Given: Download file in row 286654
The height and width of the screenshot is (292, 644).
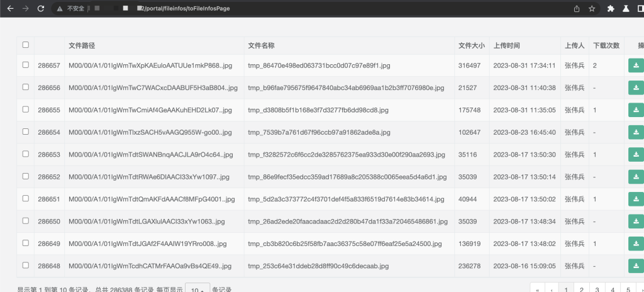Looking at the screenshot, I should (636, 132).
